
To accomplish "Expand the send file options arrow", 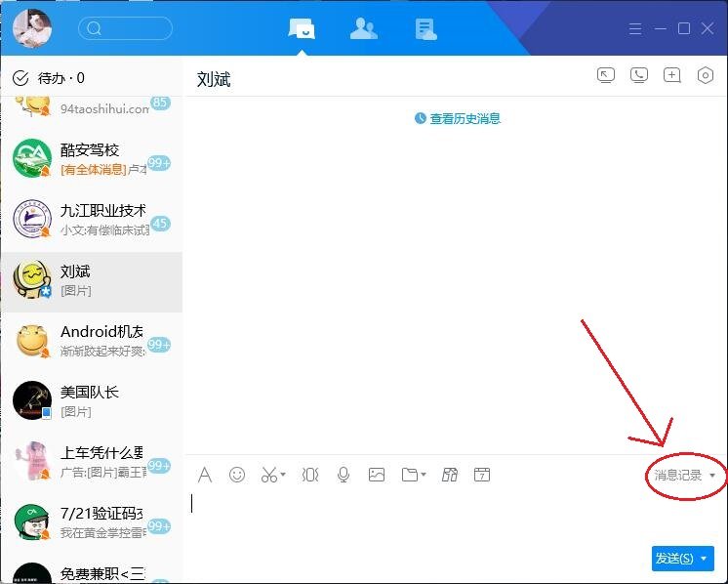I will [424, 475].
